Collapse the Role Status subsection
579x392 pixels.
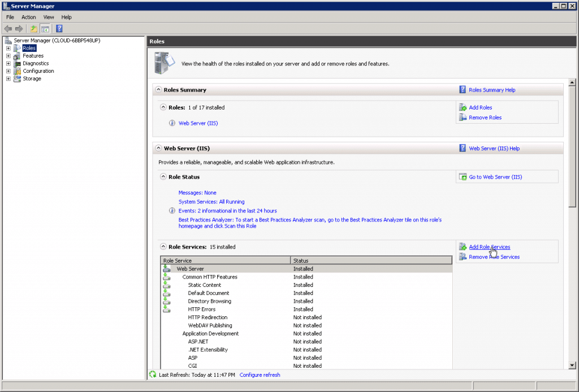click(x=163, y=177)
